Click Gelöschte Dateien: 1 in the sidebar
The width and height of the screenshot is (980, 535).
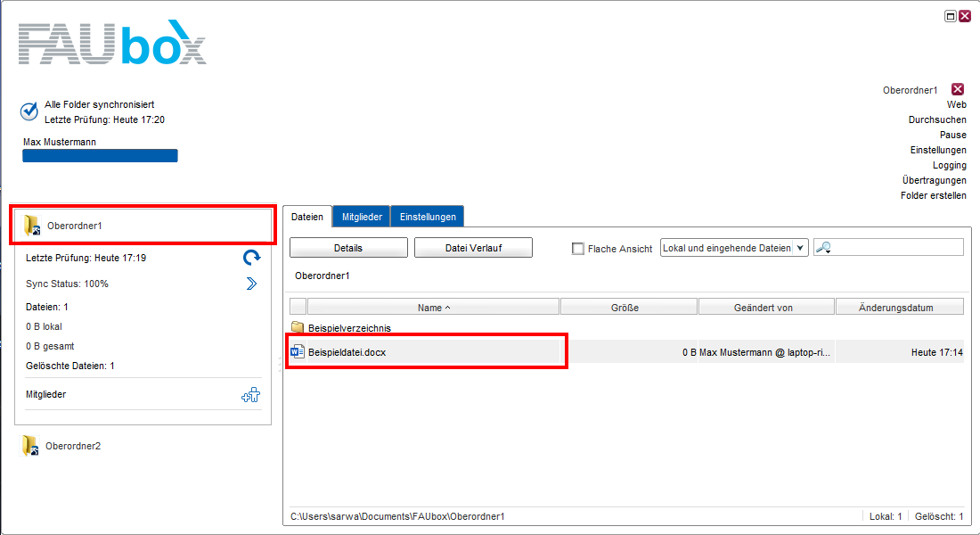(70, 366)
